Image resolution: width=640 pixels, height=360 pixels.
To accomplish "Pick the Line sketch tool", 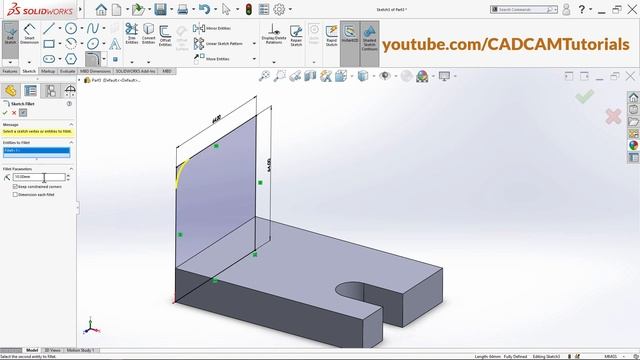I will (x=49, y=28).
